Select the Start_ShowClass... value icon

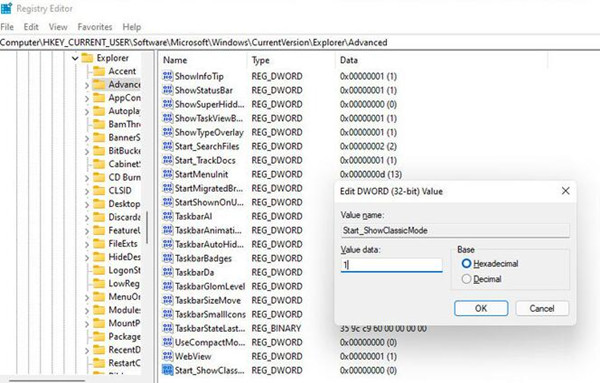168,370
